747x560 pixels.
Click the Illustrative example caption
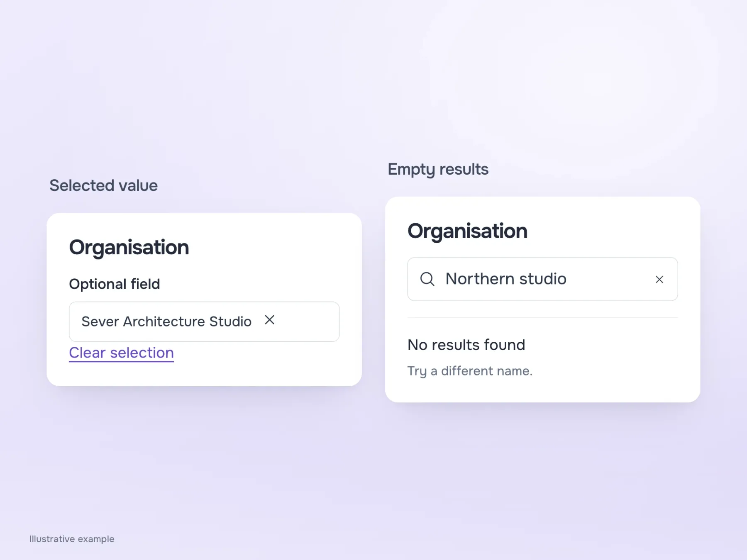click(72, 539)
